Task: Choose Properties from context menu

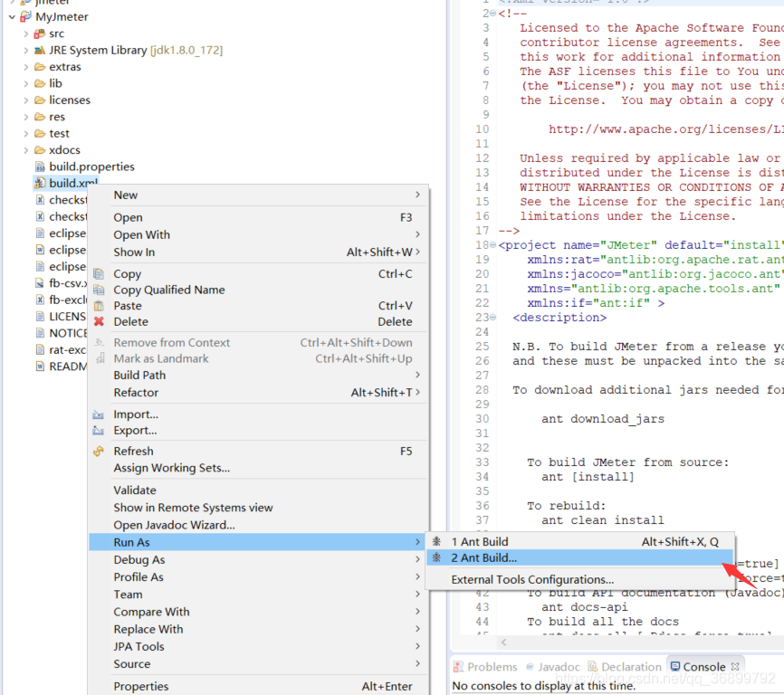Action: [259, 687]
